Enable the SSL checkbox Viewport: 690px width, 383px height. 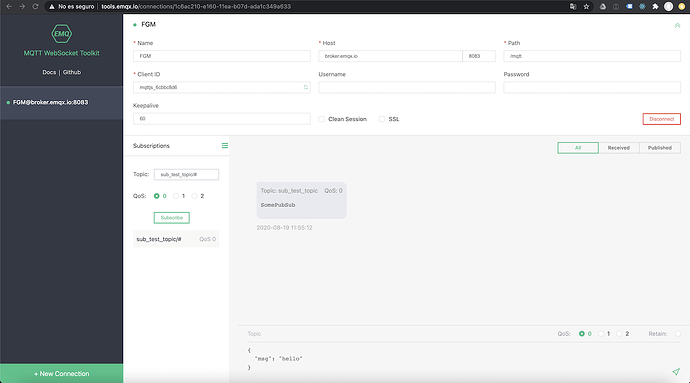(x=382, y=119)
